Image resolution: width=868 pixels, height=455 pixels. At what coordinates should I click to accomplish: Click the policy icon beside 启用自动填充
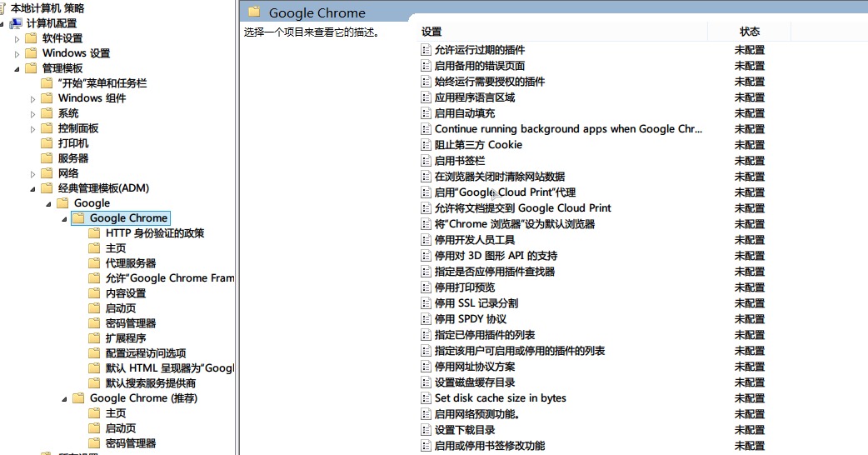click(426, 113)
